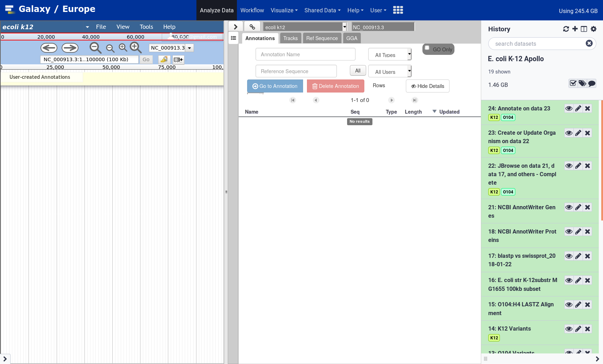Collapse annotator panel with chevron button

point(235,27)
